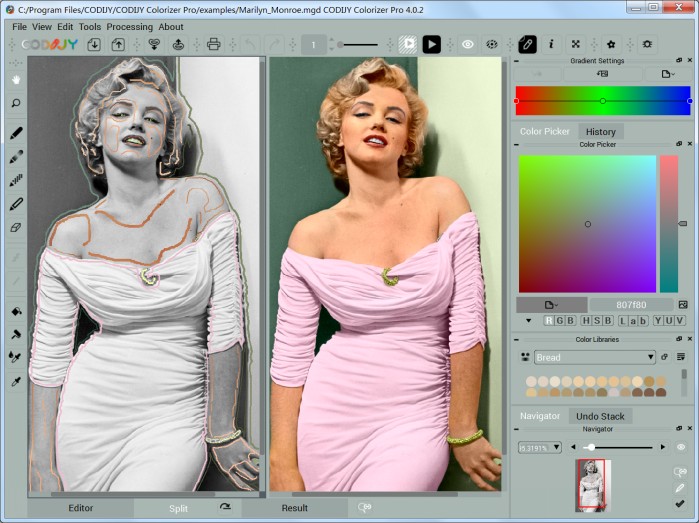Image resolution: width=699 pixels, height=523 pixels.
Task: Click the full image processing play button
Action: pyautogui.click(x=432, y=44)
